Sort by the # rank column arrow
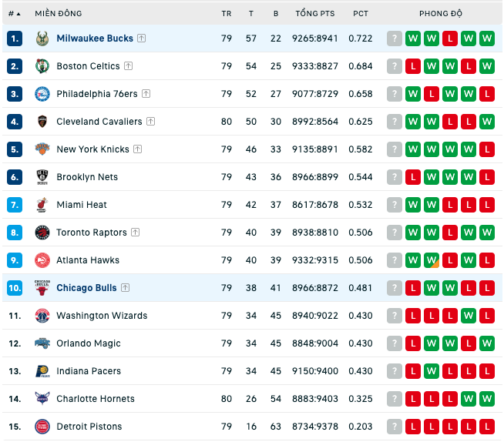504x442 pixels. point(15,14)
